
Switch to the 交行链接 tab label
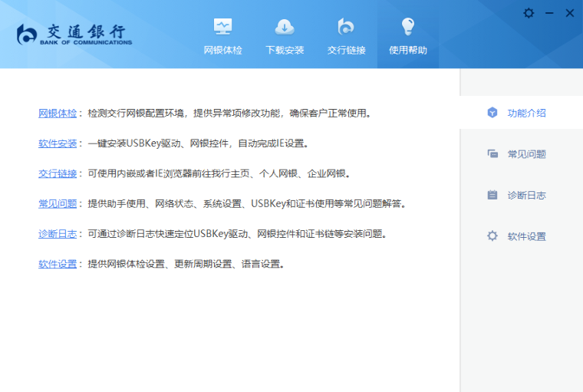click(346, 50)
